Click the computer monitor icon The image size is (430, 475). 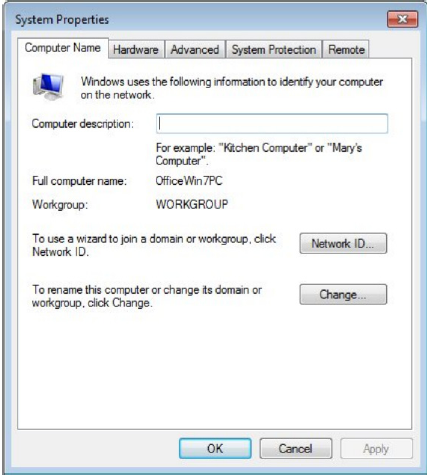coord(49,86)
